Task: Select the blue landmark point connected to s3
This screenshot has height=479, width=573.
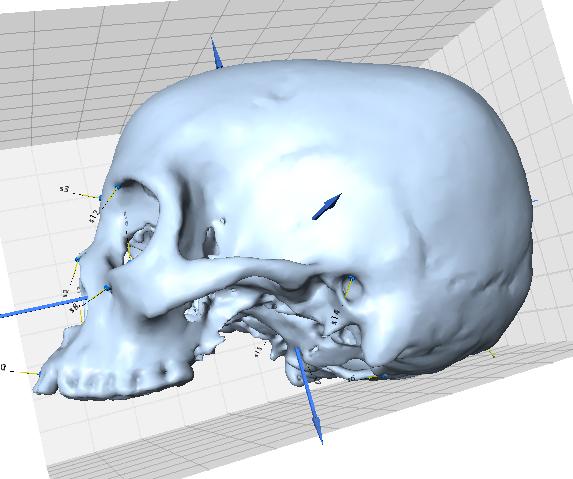Action: [100, 198]
